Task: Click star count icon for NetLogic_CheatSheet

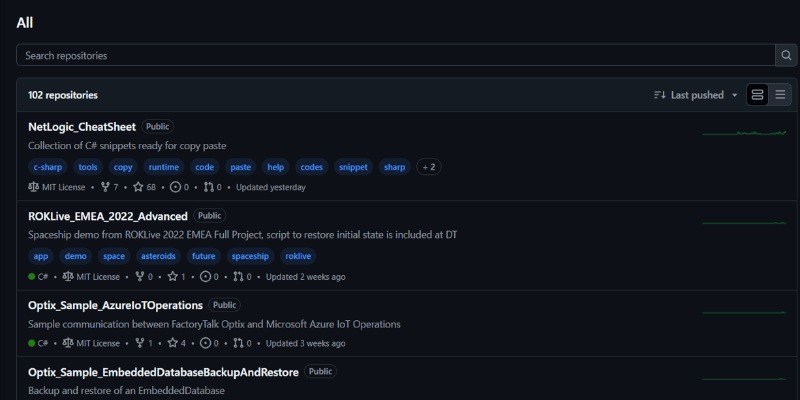Action: [x=139, y=187]
